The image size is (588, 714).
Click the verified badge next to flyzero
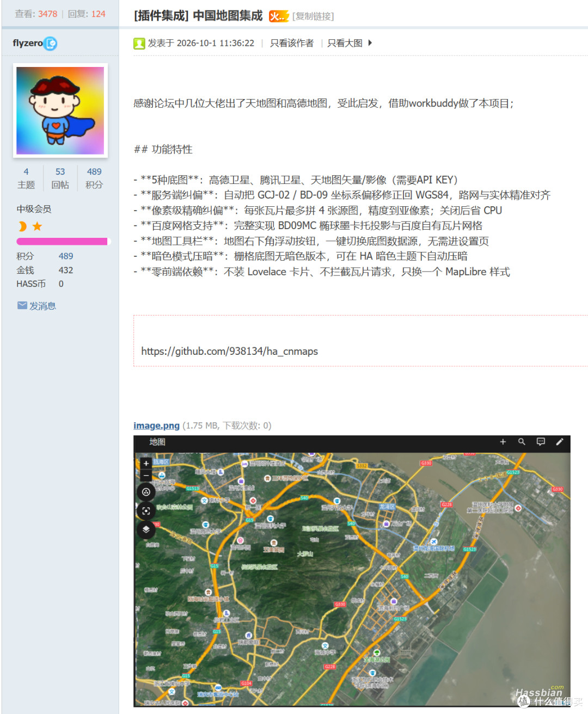51,44
